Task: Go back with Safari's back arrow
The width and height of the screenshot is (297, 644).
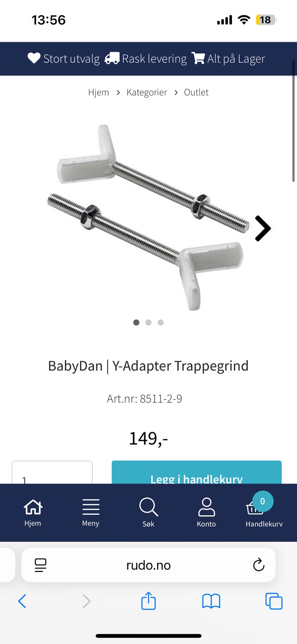Action: pyautogui.click(x=23, y=601)
